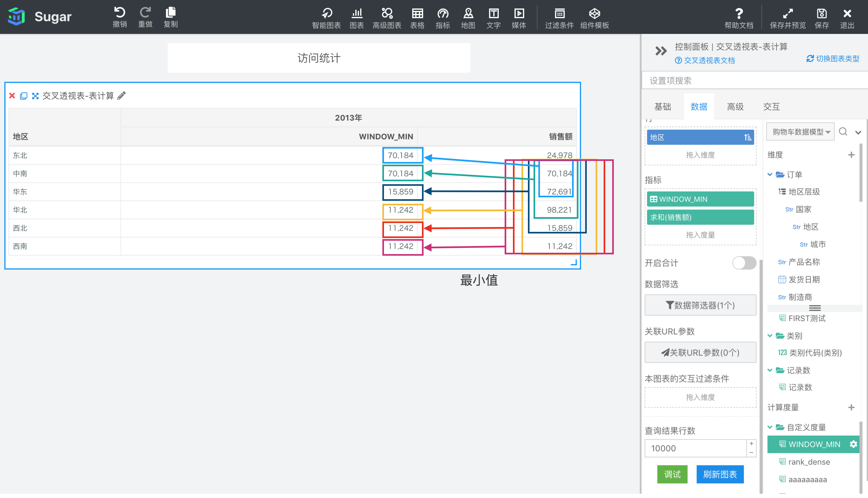
Task: Add a new 维度 with plus
Action: (x=851, y=154)
